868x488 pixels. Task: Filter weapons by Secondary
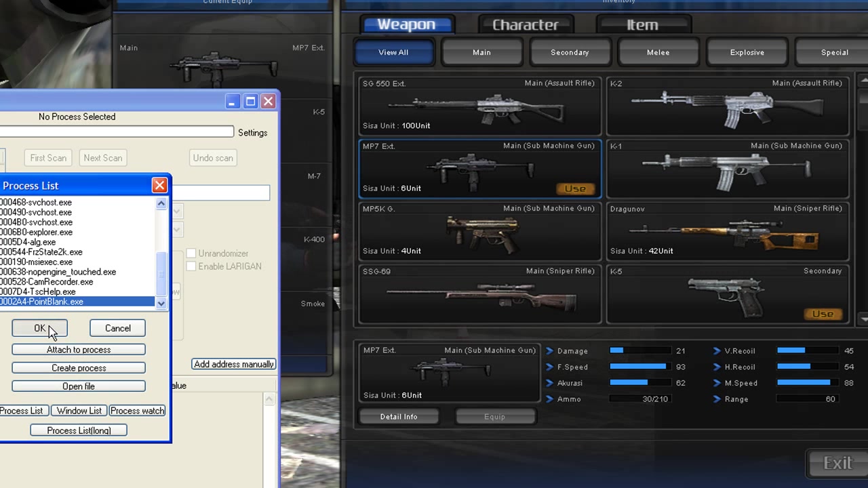(570, 52)
